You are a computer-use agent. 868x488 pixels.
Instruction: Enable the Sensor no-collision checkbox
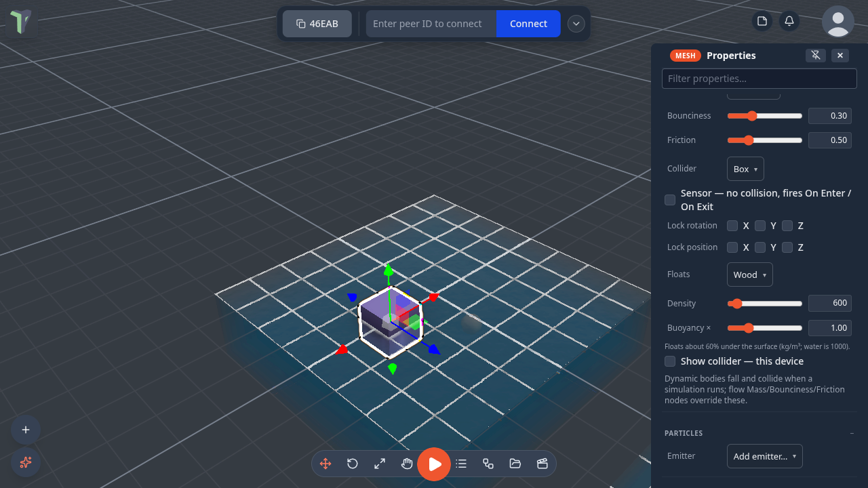(670, 200)
